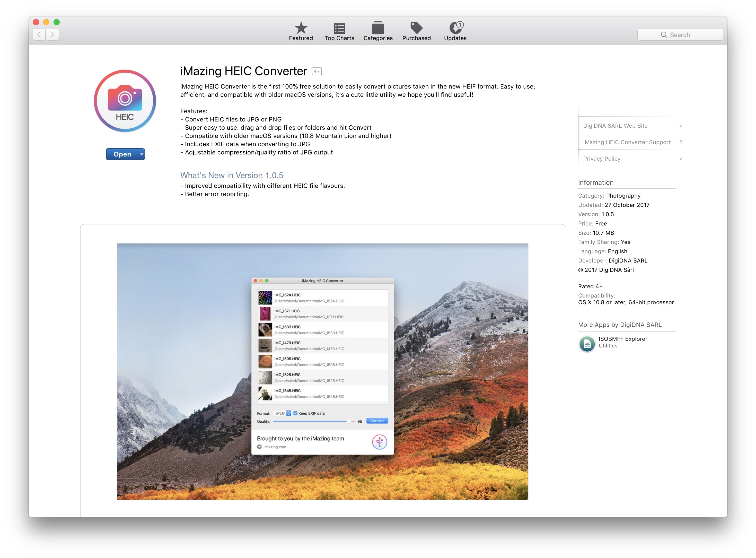
Task: Open ISOBMFF Explorer app icon
Action: pos(587,344)
